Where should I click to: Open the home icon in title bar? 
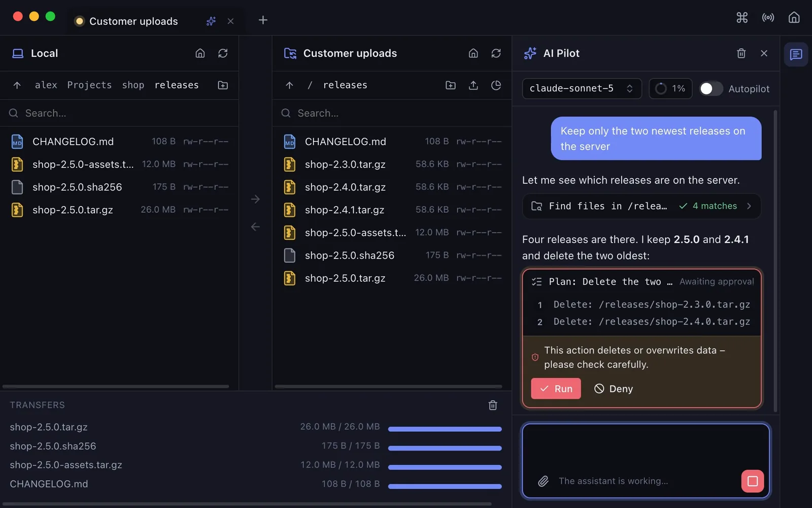[794, 18]
